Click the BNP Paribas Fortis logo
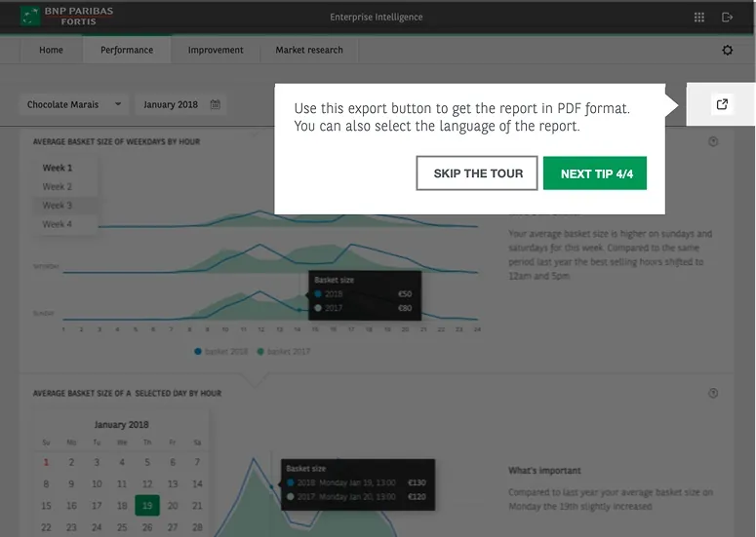 click(x=66, y=17)
